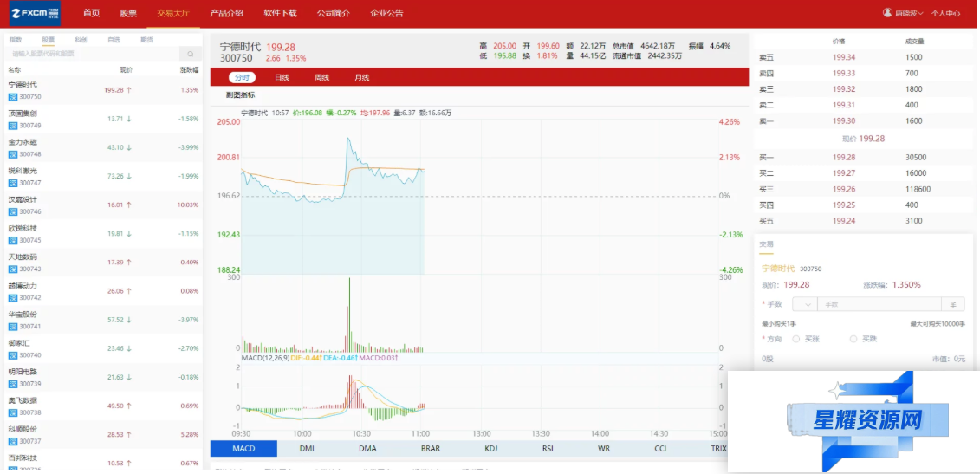The height and width of the screenshot is (474, 980).
Task: Select the DMA indicator tab
Action: pos(368,448)
